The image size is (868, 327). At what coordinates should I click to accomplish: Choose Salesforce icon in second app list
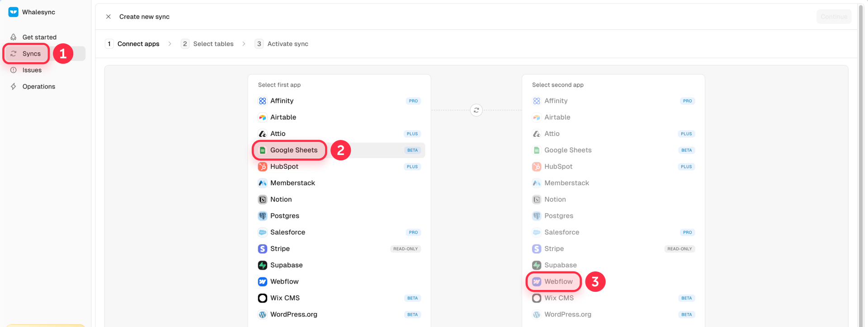(537, 232)
